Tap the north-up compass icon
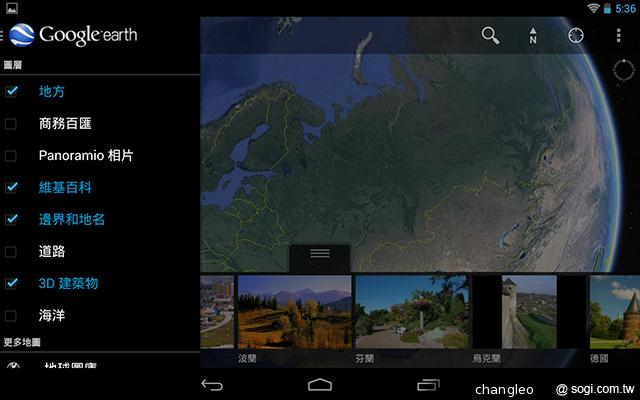Viewport: 640px width, 400px height. coord(533,36)
